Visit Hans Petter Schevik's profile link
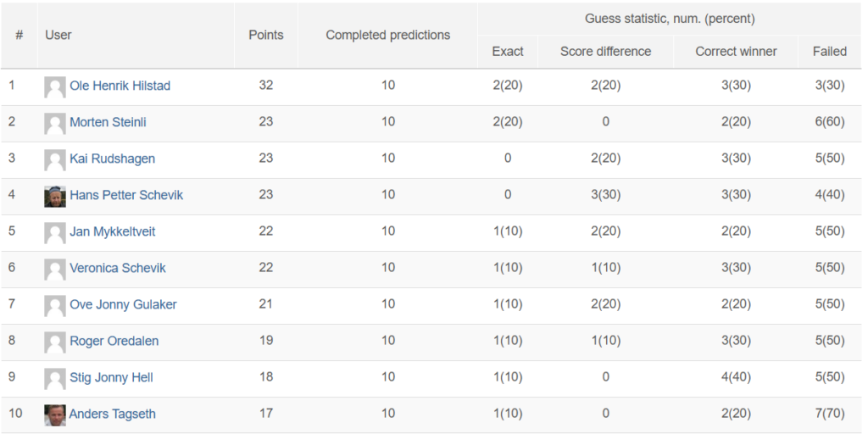868x434 pixels. (126, 196)
